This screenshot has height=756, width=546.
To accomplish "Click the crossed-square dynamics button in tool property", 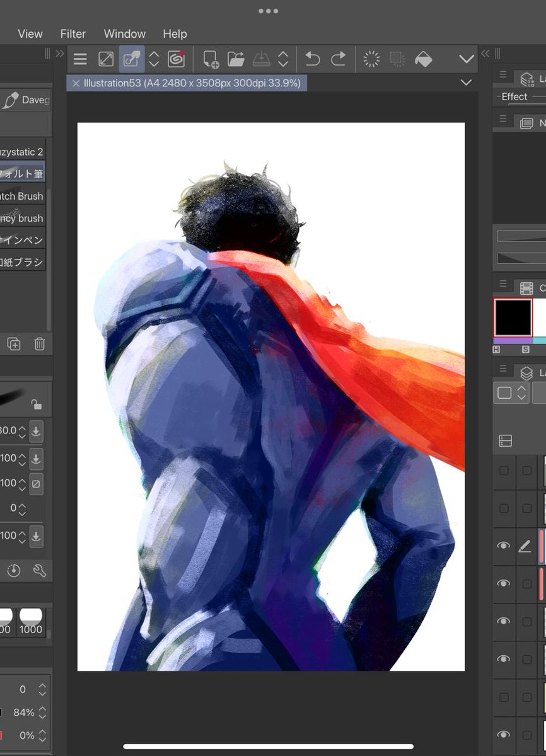I will (x=37, y=483).
